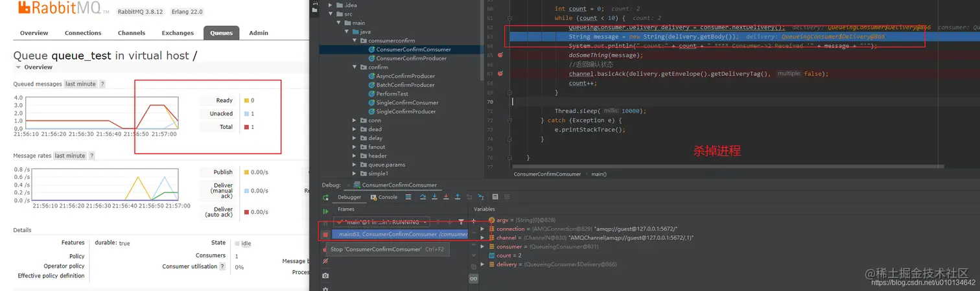Click the Console tab icon
Screen dimensions: 980x291
click(x=374, y=197)
